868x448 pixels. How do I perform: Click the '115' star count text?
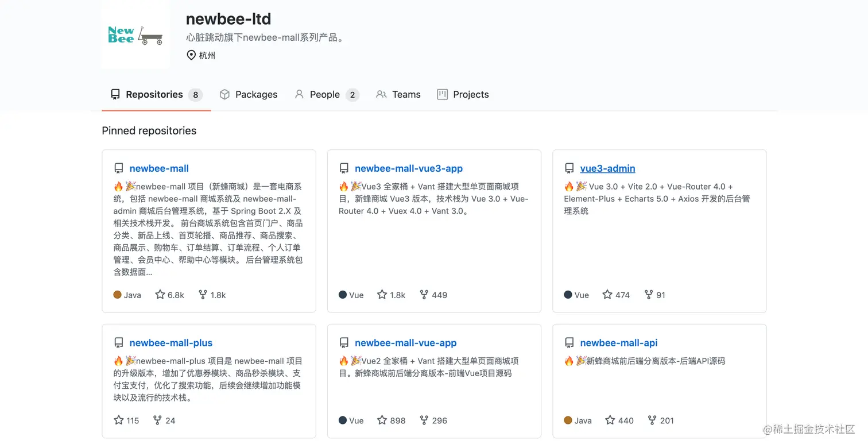133,420
